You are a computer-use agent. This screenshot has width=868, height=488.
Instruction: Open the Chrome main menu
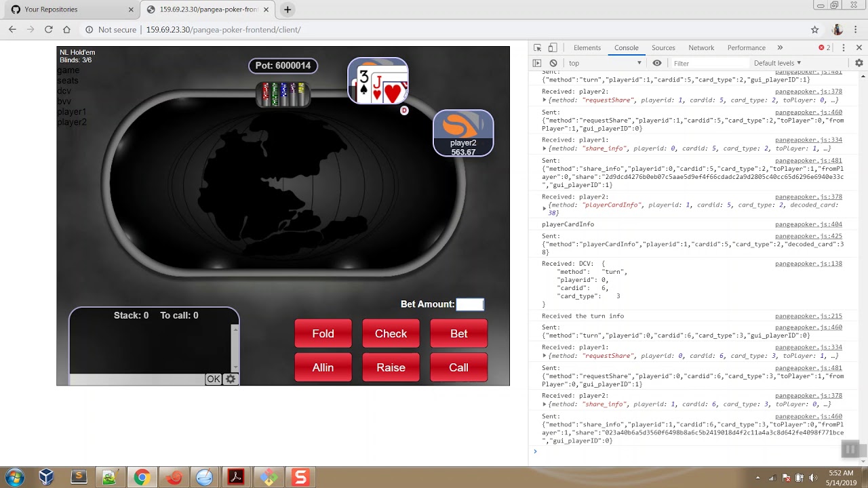(856, 30)
